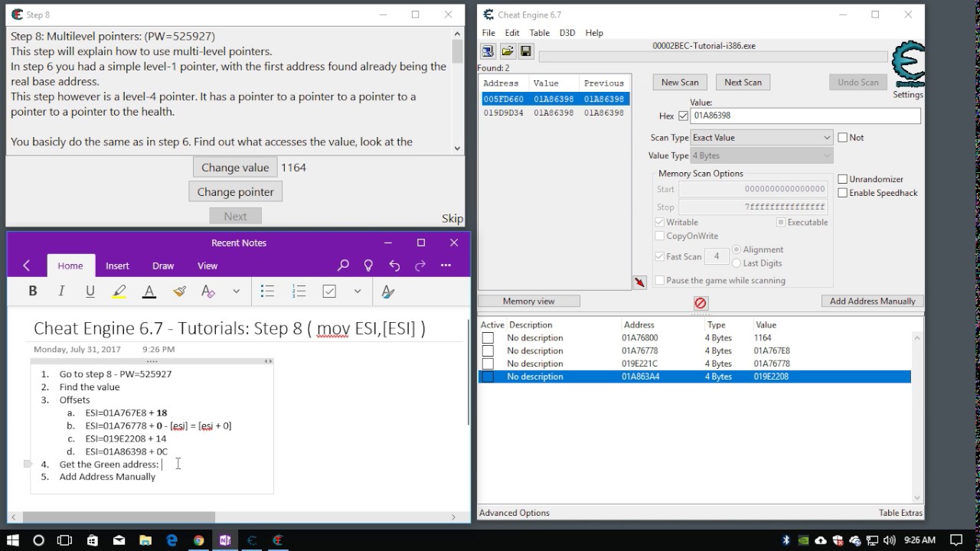Insert a bulleted list in OneNote
This screenshot has height=551, width=980.
[x=267, y=291]
